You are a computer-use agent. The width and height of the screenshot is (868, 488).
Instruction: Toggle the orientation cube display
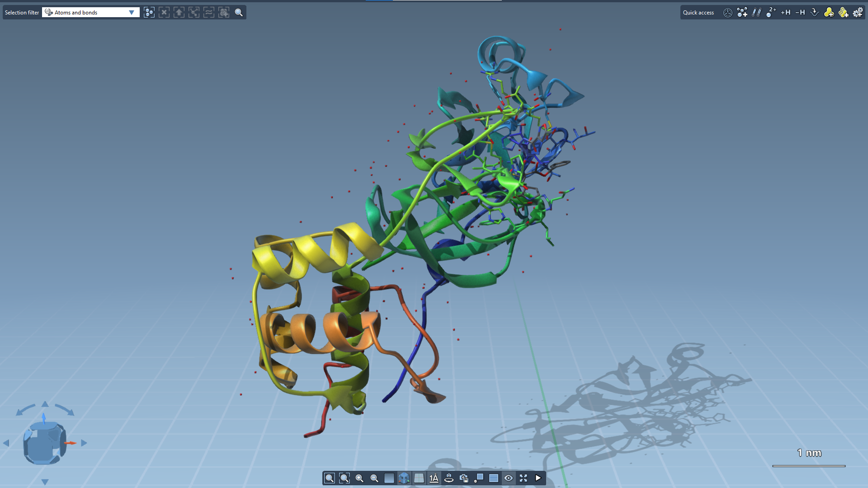[x=404, y=478]
